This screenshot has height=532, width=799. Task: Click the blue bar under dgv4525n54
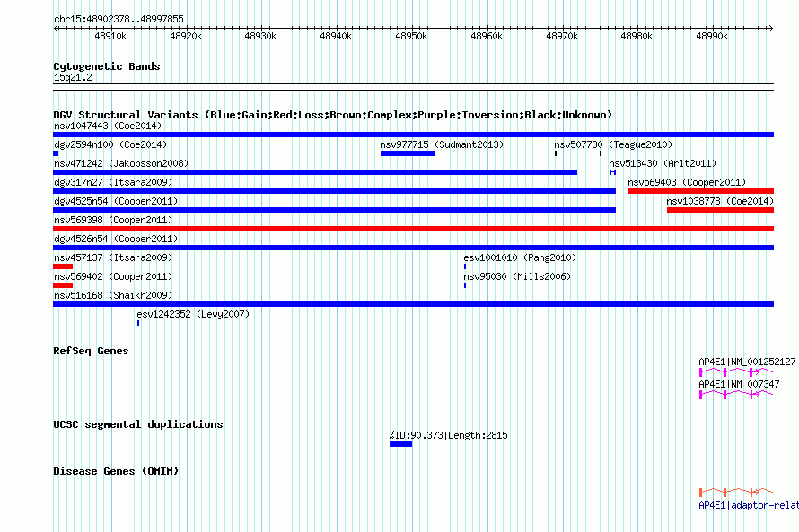(x=334, y=210)
